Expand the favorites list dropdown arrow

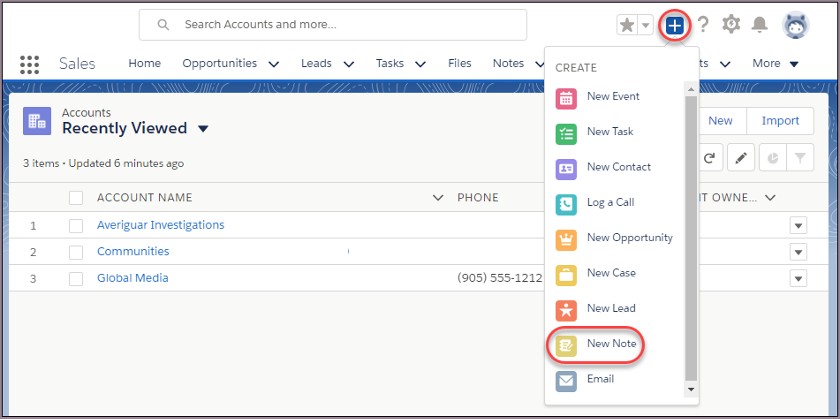[x=646, y=25]
